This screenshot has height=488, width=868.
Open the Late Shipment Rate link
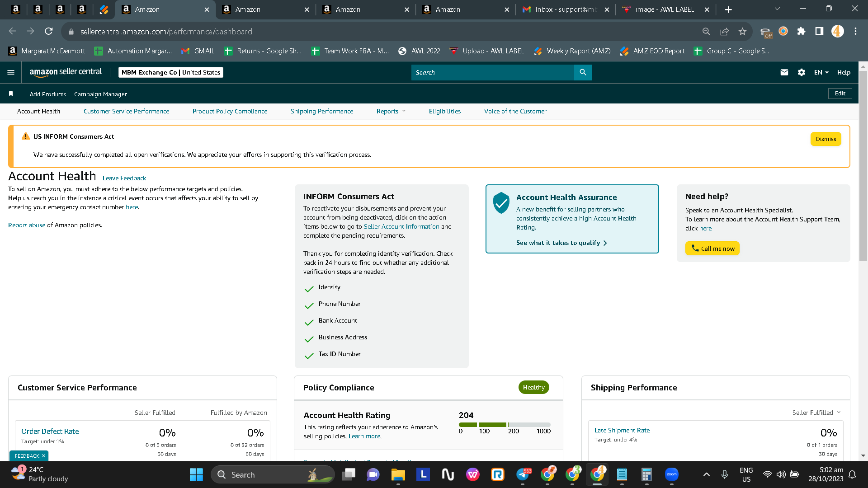622,431
